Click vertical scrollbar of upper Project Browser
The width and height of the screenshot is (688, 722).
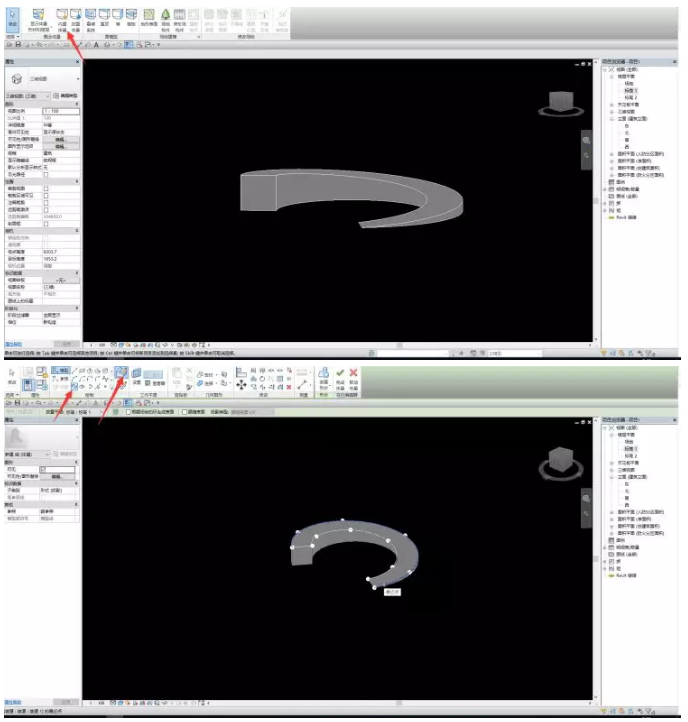pos(596,201)
